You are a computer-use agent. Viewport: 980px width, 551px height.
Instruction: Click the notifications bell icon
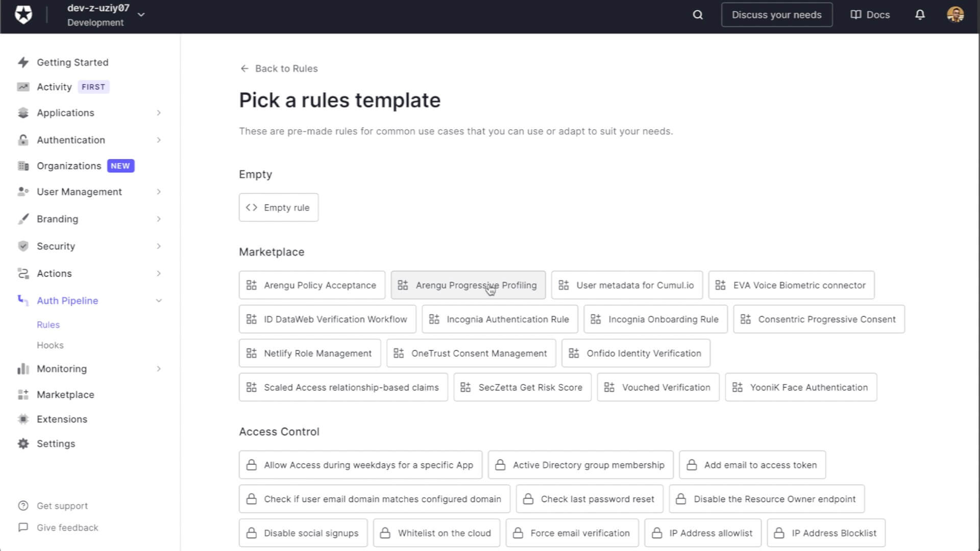coord(919,15)
